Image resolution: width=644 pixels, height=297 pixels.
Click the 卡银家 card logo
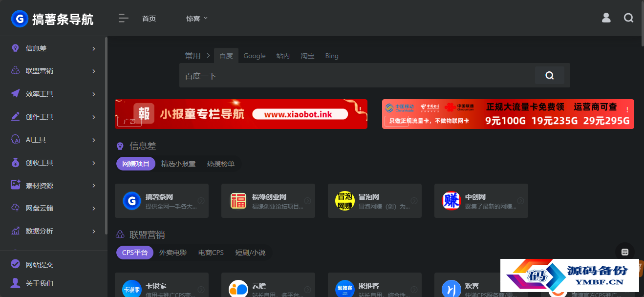132,290
